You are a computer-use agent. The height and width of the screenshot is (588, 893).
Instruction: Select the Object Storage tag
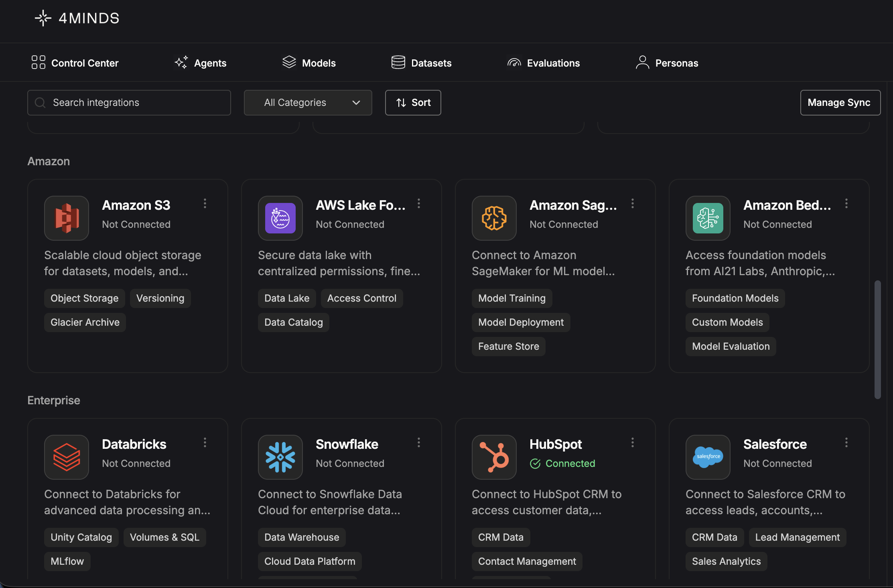(x=85, y=298)
